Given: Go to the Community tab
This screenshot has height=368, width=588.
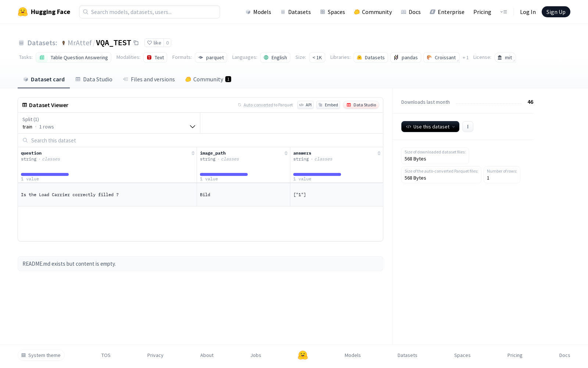Looking at the screenshot, I should pyautogui.click(x=208, y=79).
